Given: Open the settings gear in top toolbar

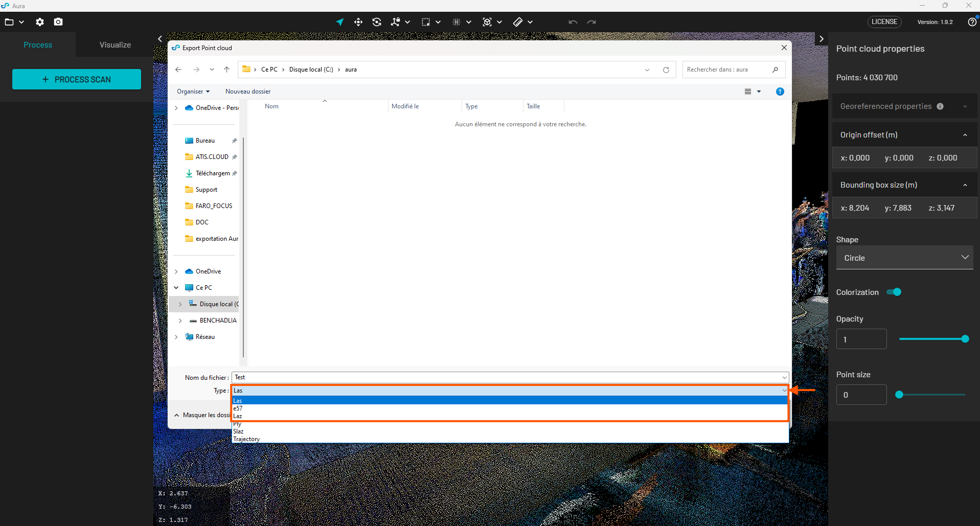Looking at the screenshot, I should tap(40, 22).
